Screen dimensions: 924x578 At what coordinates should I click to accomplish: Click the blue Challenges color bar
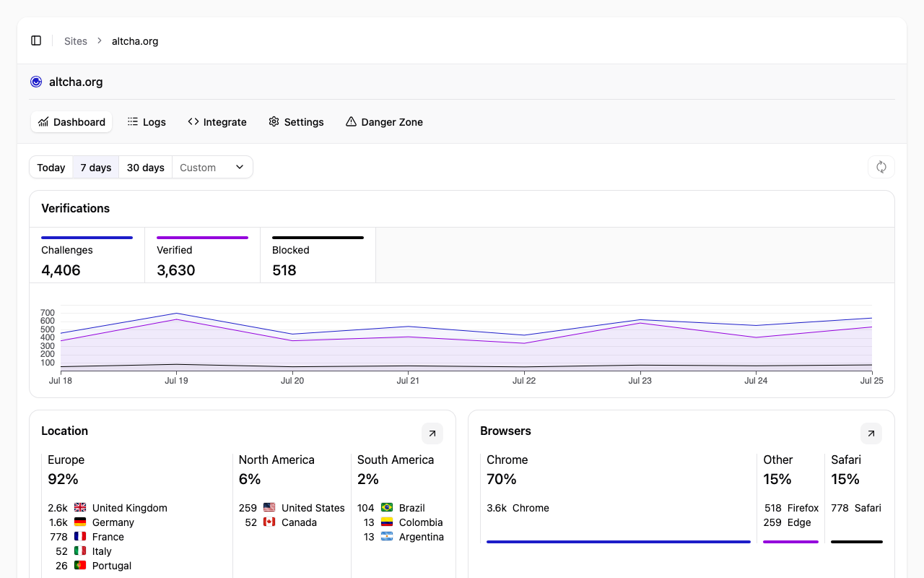87,238
